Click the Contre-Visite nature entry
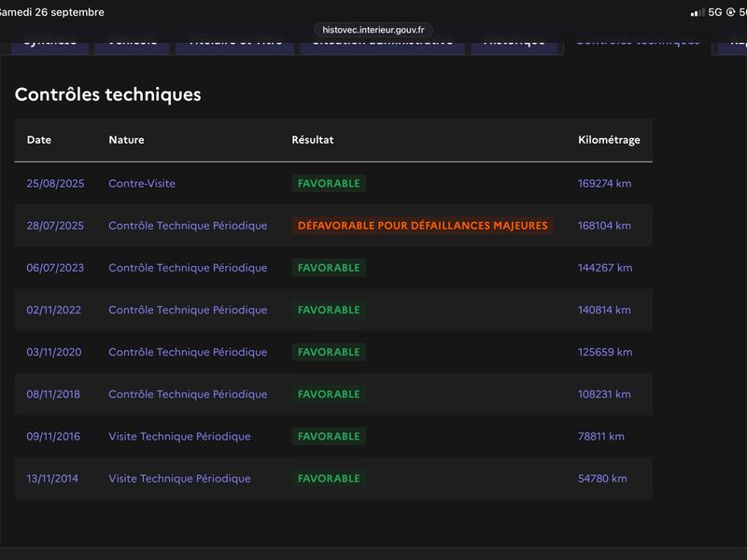 [142, 183]
